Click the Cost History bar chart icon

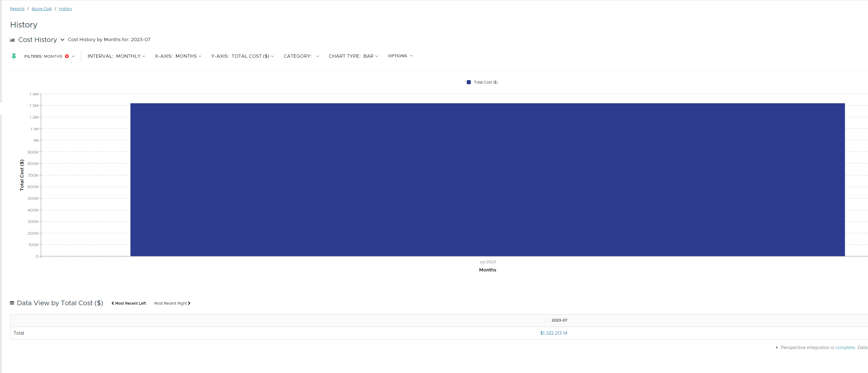coord(13,40)
